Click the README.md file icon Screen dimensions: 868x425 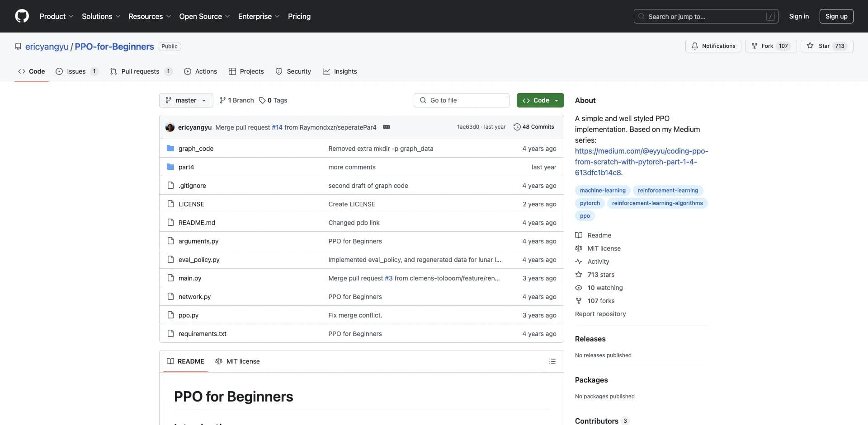(170, 222)
